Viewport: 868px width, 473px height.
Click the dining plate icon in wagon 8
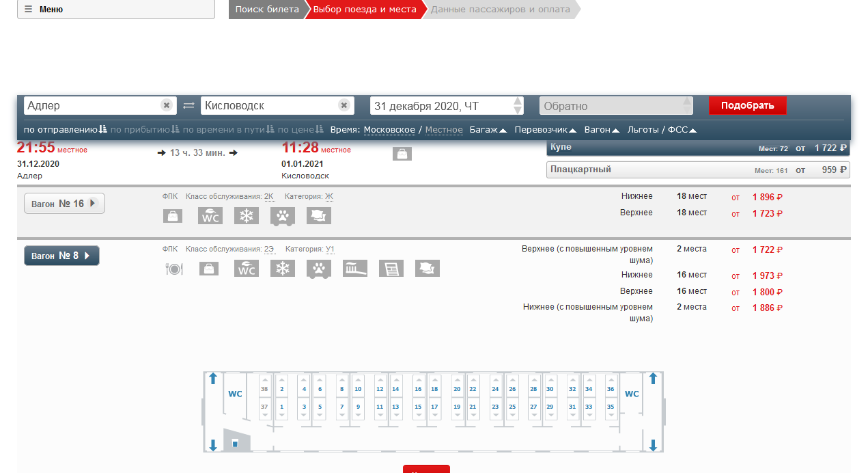(174, 269)
